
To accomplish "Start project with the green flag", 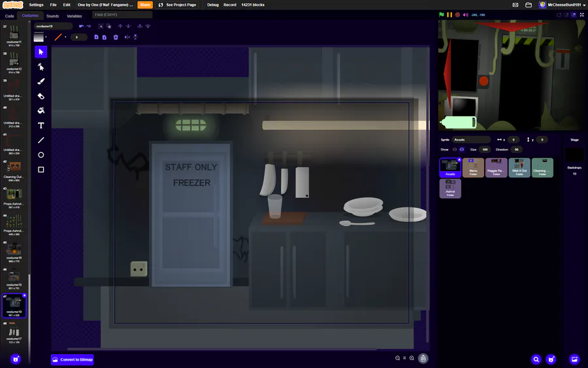I will pyautogui.click(x=442, y=14).
